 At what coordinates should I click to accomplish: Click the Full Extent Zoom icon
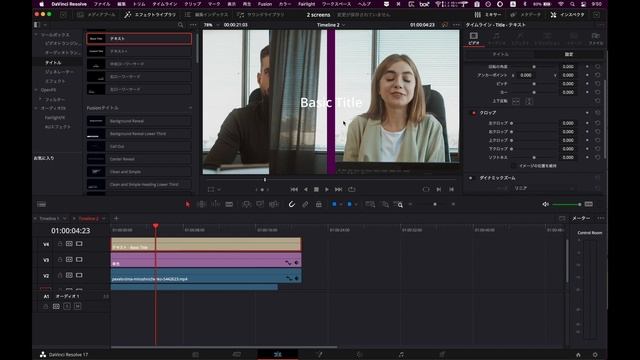coord(370,204)
